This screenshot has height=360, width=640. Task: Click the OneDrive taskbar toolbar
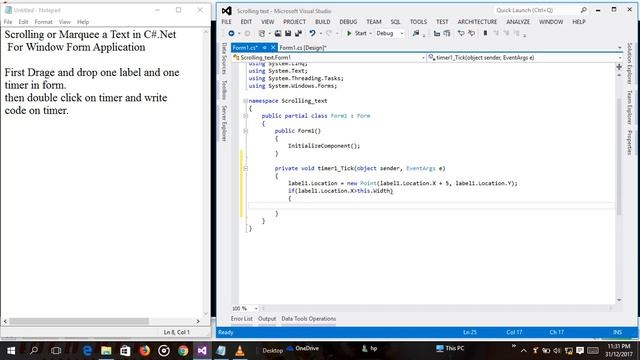(x=303, y=349)
